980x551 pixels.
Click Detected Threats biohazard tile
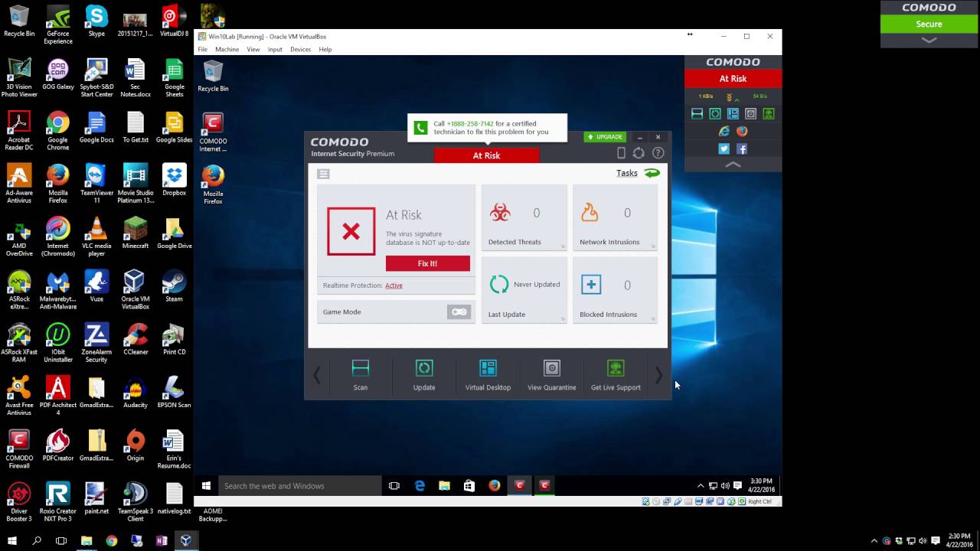(524, 217)
